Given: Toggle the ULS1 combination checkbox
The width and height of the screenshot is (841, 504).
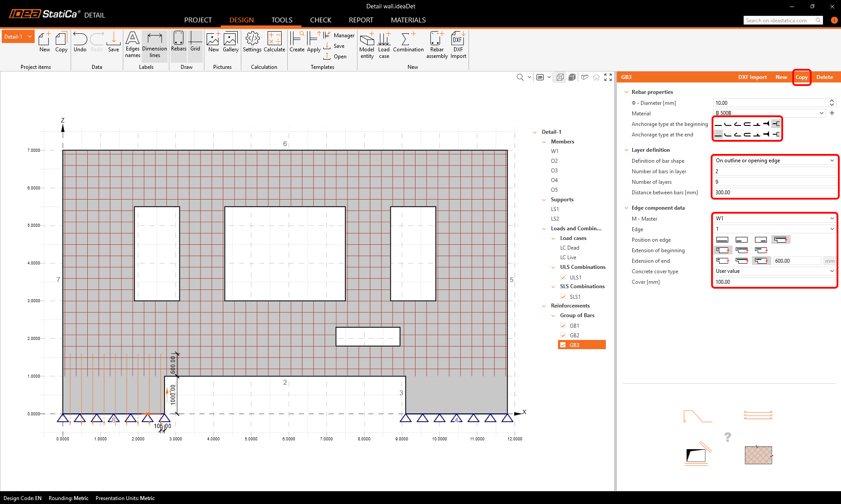Looking at the screenshot, I should point(563,278).
